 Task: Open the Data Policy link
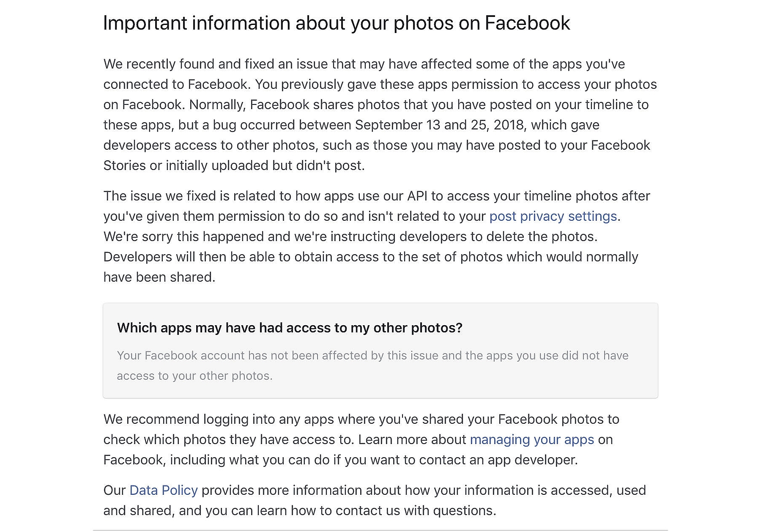[163, 491]
